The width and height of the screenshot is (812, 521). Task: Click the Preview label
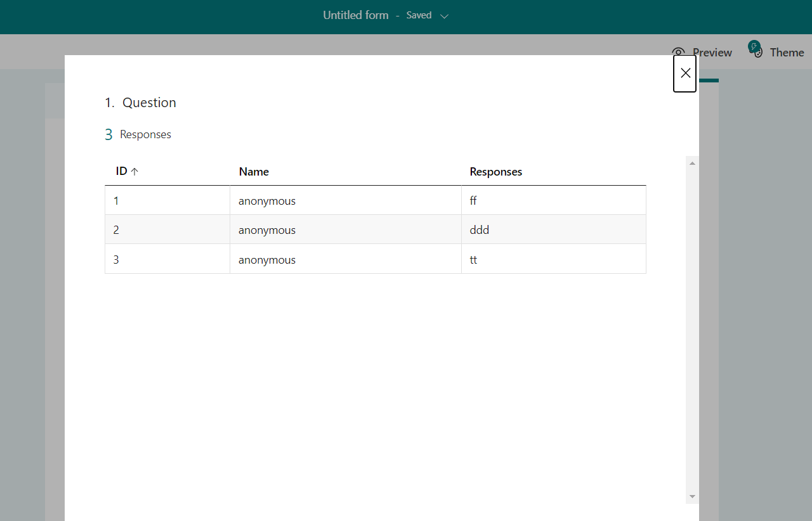[712, 53]
